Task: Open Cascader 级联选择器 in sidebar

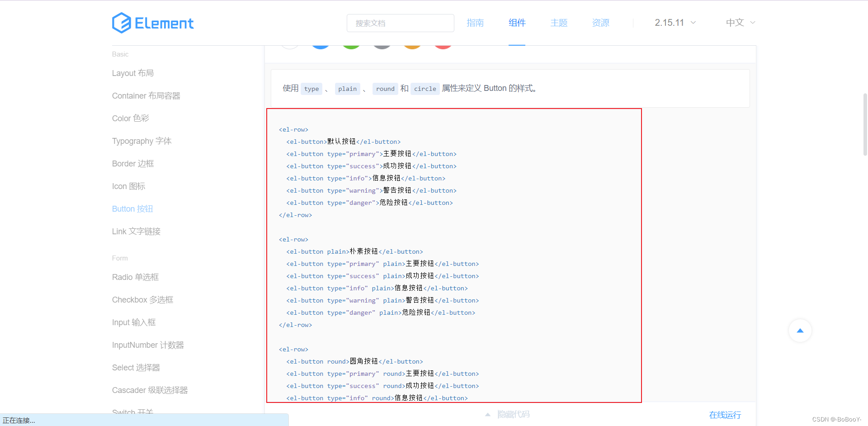Action: 150,390
